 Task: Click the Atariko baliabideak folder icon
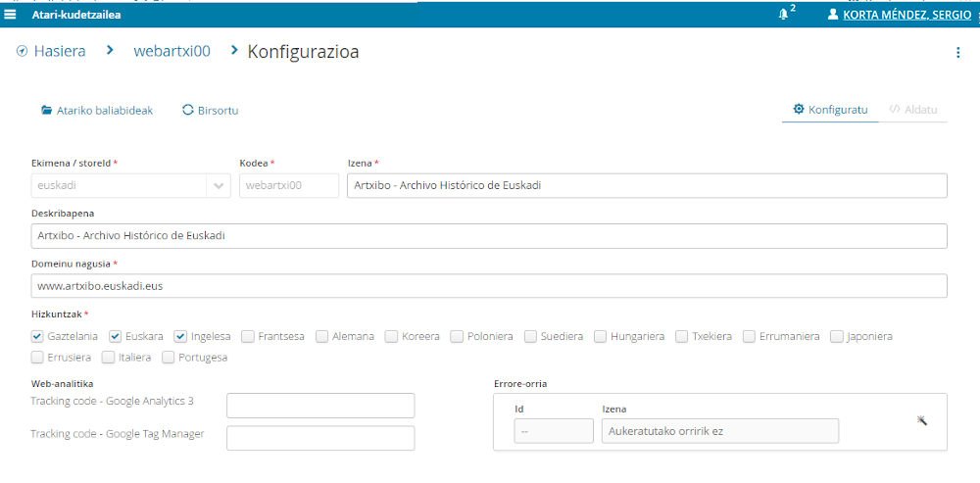click(46, 111)
